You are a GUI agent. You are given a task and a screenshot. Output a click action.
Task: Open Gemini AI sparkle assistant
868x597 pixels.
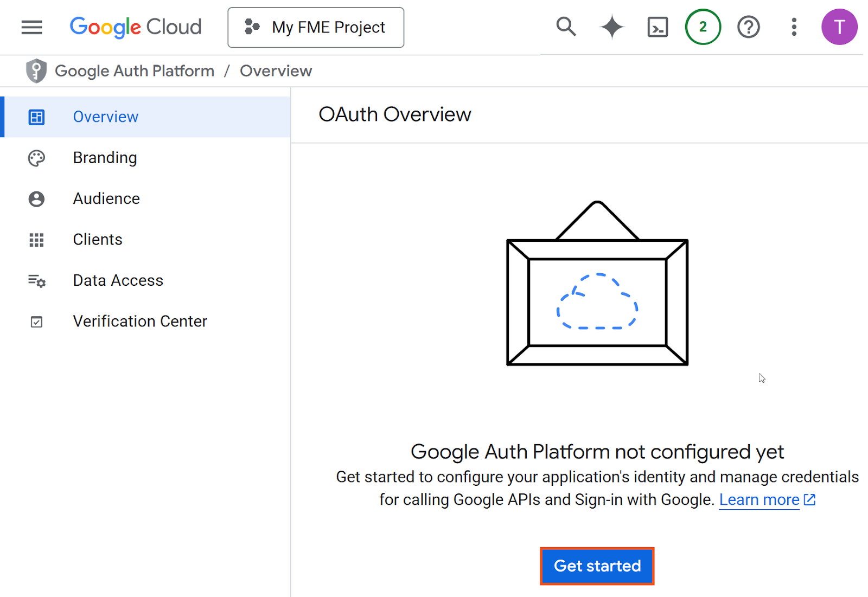coord(612,27)
